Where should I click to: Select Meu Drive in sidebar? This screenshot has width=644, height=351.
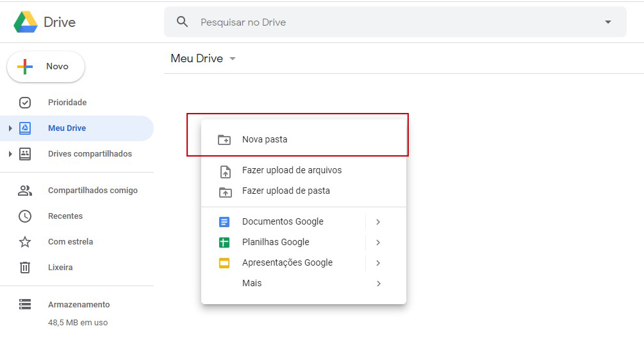pos(67,128)
